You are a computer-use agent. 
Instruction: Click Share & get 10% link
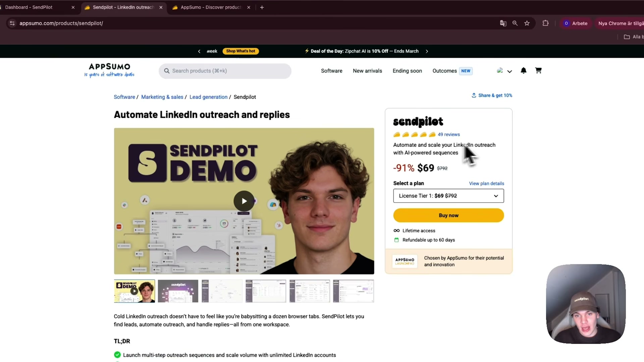click(492, 95)
